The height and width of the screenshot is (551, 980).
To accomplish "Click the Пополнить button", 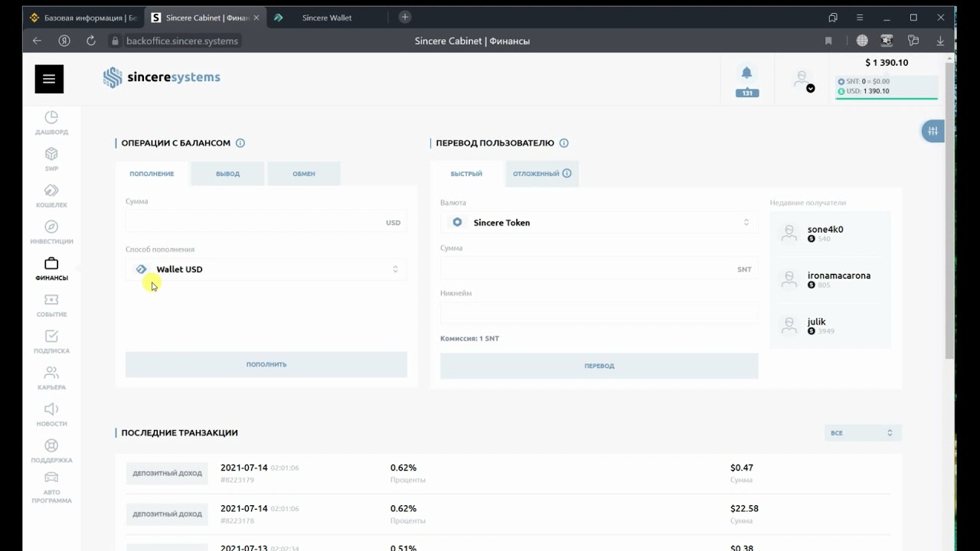I will point(266,364).
